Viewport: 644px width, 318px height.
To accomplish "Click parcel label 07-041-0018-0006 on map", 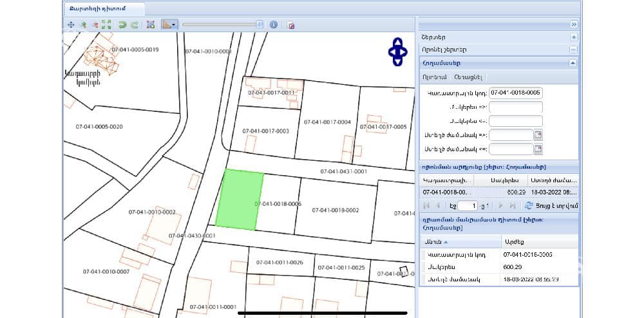I will [x=278, y=204].
